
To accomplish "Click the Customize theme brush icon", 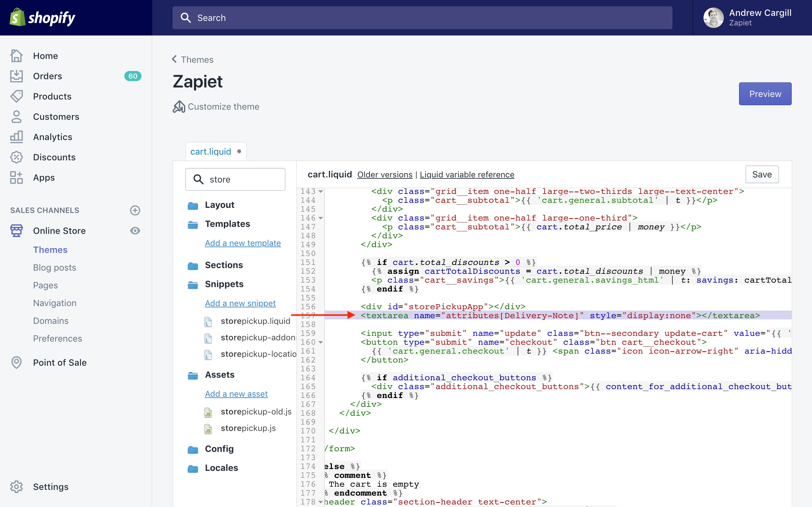I will (x=179, y=107).
